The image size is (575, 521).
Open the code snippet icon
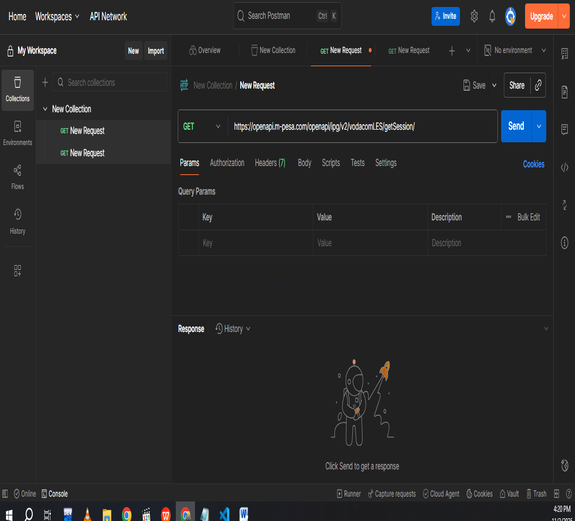tap(564, 168)
